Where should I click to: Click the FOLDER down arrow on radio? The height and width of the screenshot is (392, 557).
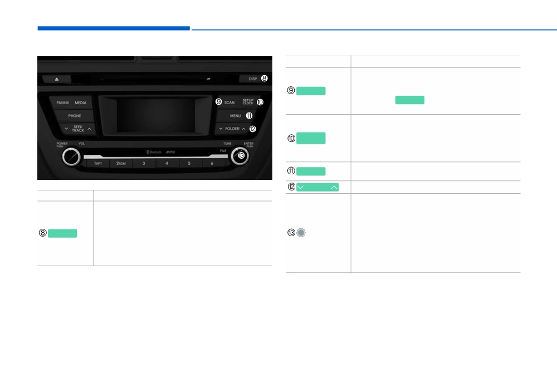[x=221, y=129]
